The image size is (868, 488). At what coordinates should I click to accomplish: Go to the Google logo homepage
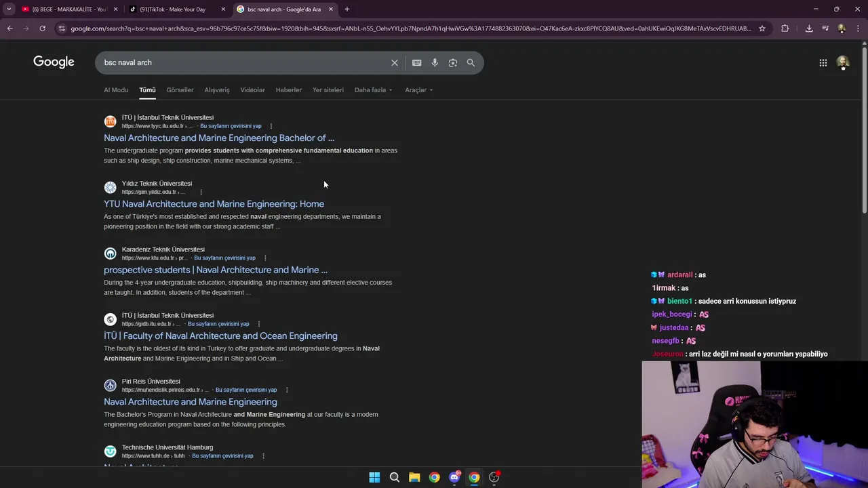pyautogui.click(x=54, y=62)
